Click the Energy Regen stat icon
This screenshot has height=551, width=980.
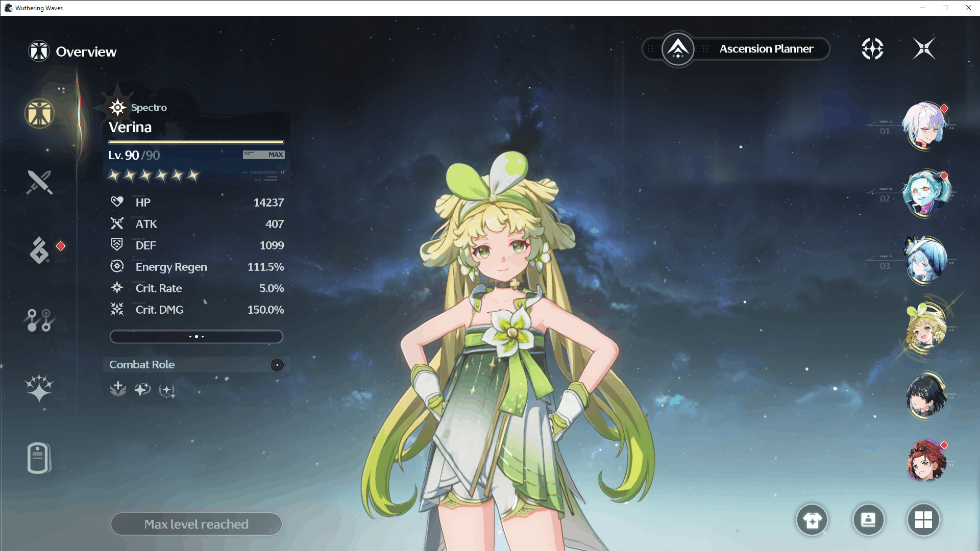point(117,266)
